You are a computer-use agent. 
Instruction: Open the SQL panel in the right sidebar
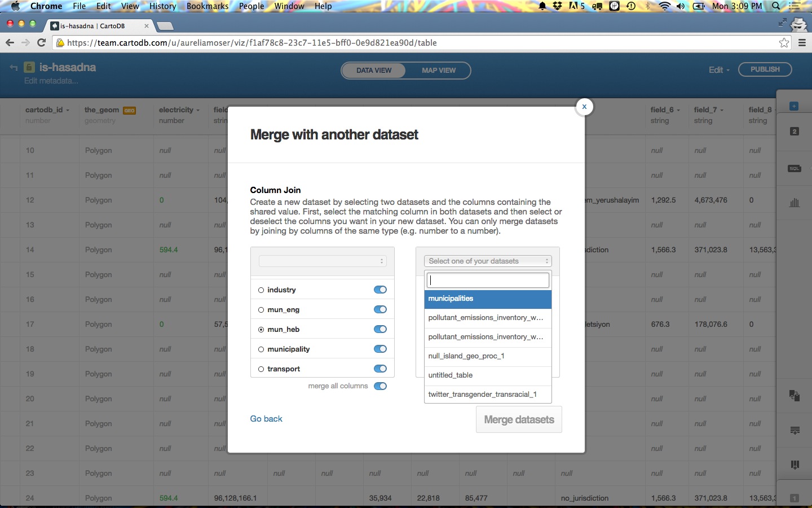tap(795, 168)
